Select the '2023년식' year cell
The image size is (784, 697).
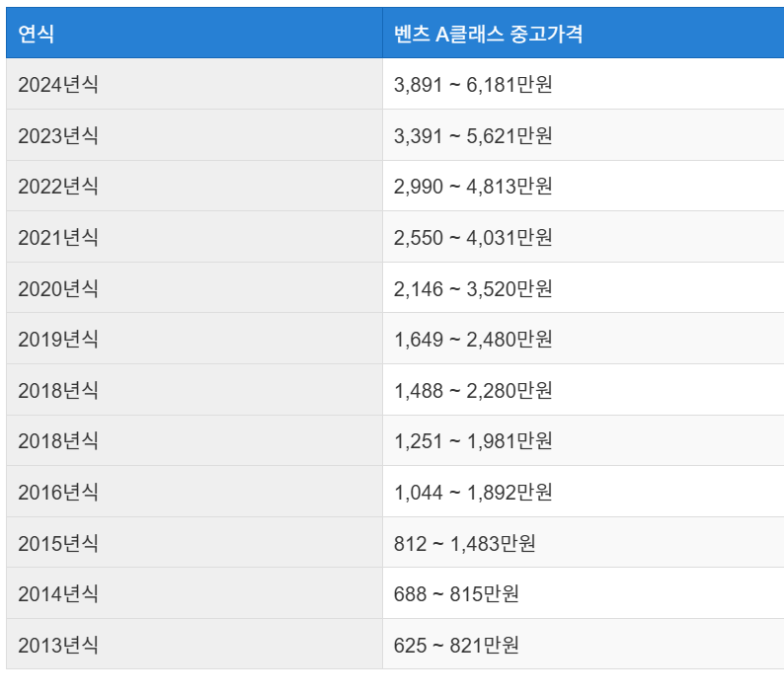coord(194,135)
